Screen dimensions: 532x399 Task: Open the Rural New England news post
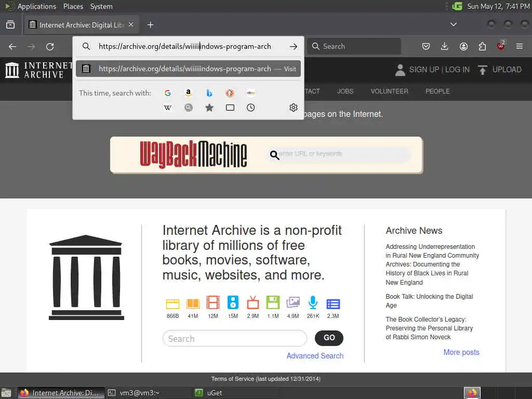432,264
